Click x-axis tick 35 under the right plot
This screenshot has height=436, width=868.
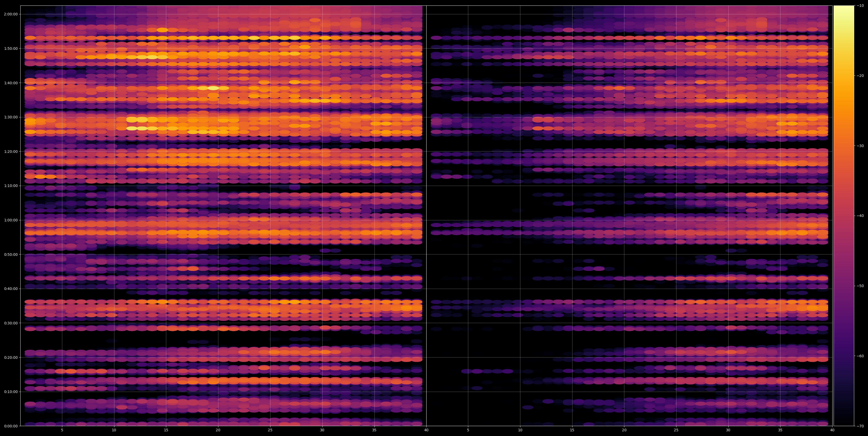(x=780, y=430)
